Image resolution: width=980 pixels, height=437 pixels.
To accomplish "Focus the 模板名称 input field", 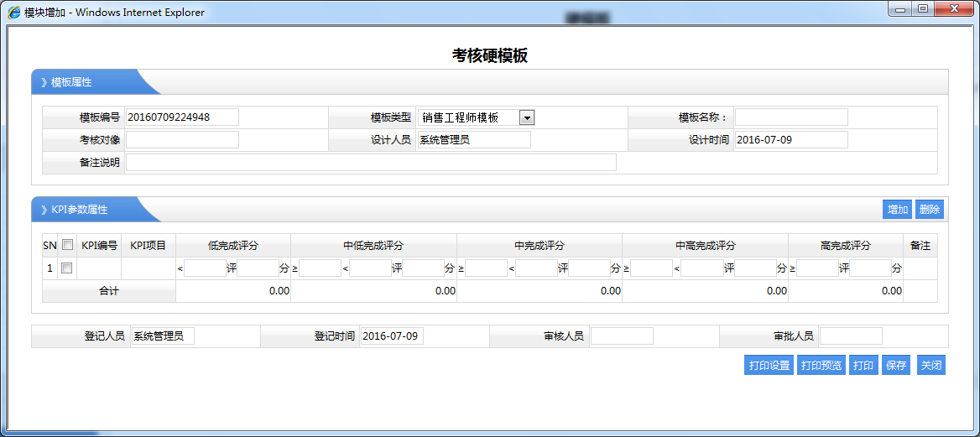I will click(791, 117).
